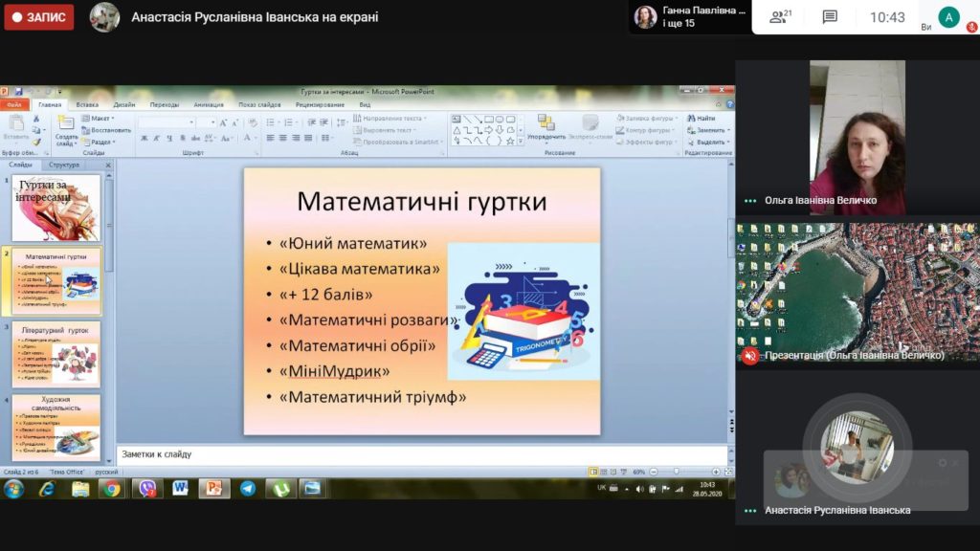Click the zoom in plus icon
Viewport: 980px width, 551px height.
tap(716, 473)
